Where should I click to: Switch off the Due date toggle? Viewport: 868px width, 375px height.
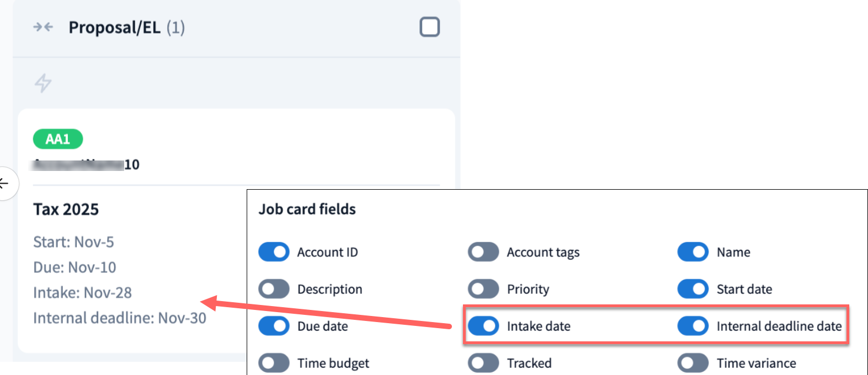[x=274, y=326]
